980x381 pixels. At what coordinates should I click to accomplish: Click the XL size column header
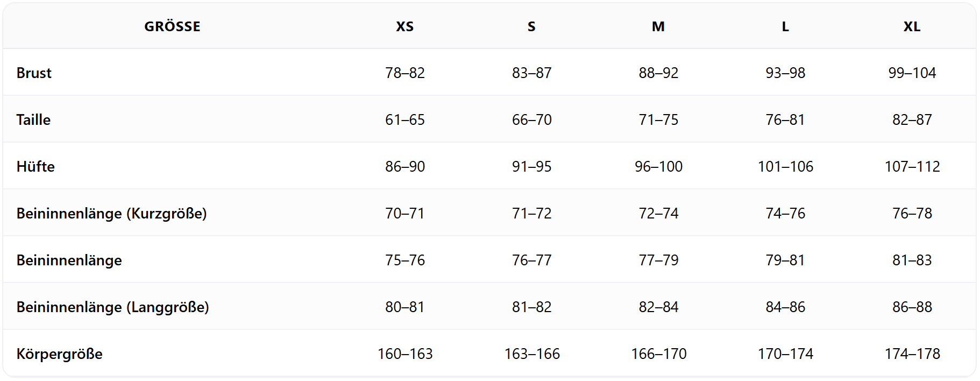pyautogui.click(x=912, y=26)
